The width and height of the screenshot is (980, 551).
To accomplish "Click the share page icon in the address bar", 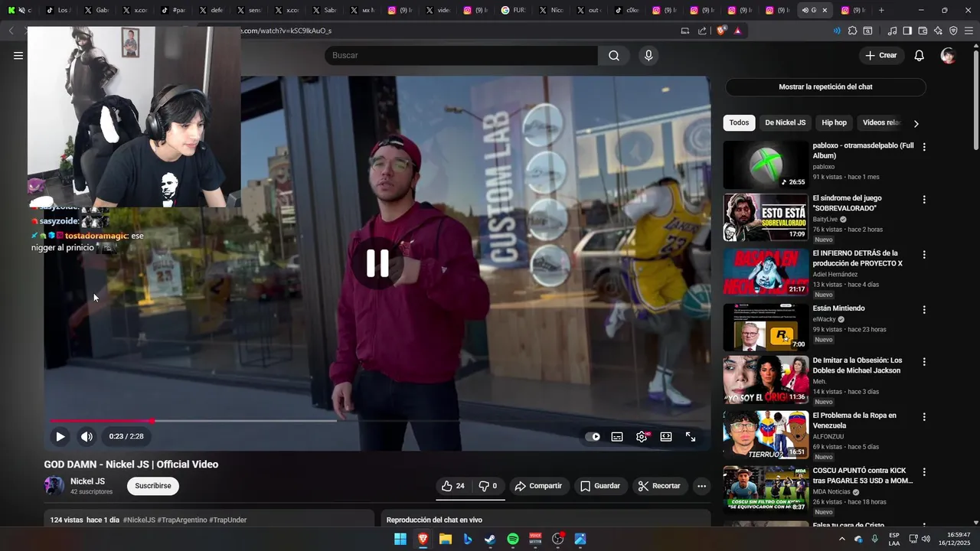I will (x=702, y=31).
